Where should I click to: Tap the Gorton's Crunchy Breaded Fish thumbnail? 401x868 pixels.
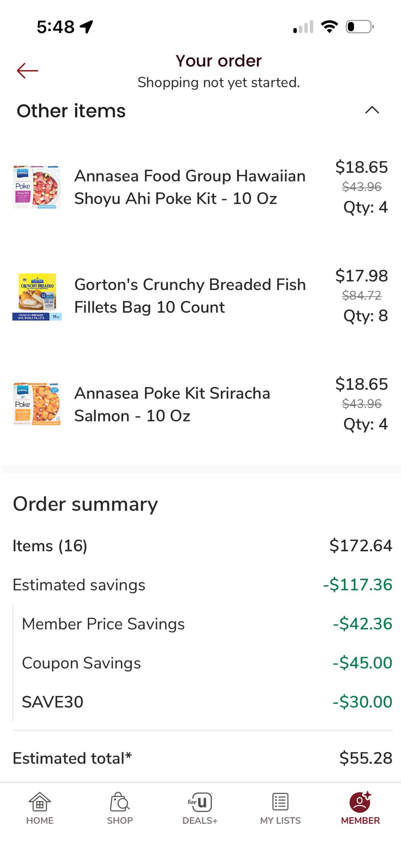point(37,296)
